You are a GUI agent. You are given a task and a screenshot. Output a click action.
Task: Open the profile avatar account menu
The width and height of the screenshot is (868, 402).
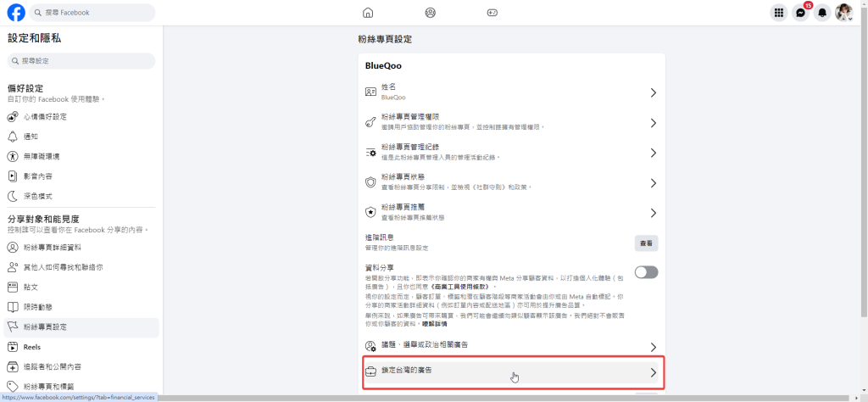click(843, 13)
